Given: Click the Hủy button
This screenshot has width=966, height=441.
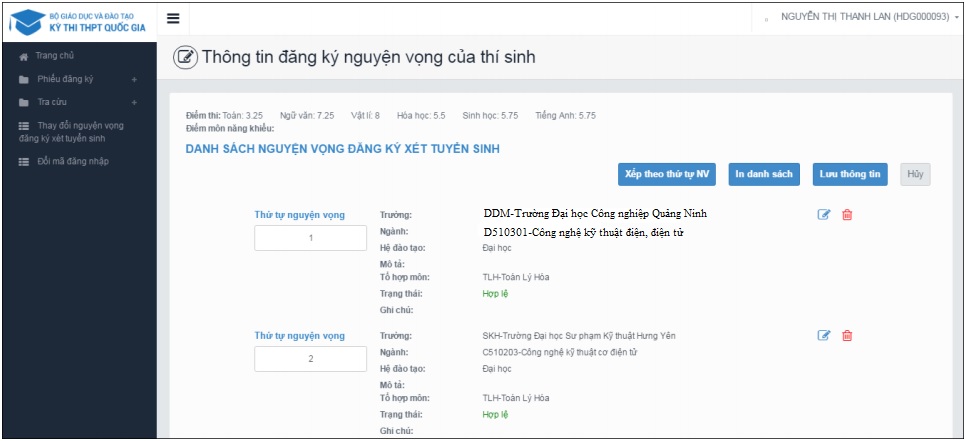Looking at the screenshot, I should (915, 174).
